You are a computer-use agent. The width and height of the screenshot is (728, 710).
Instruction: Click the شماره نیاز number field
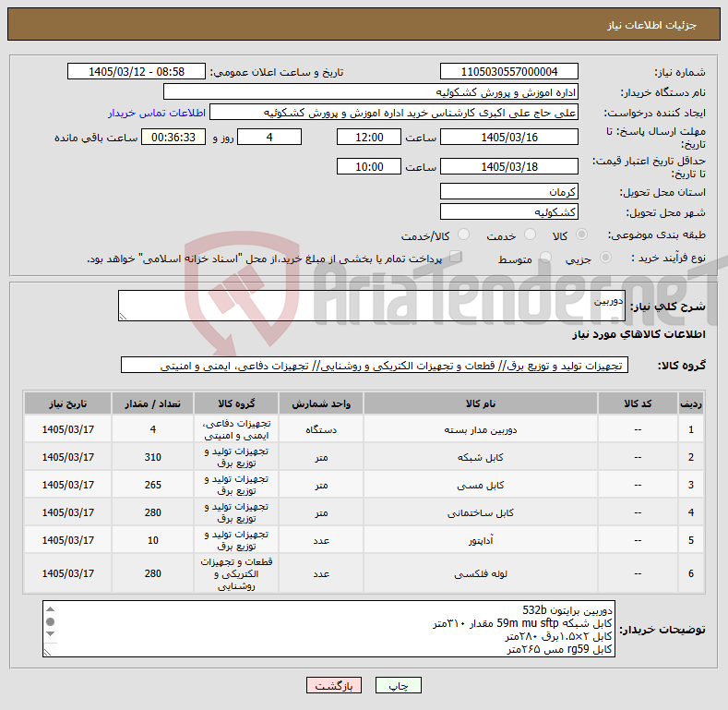pos(508,72)
